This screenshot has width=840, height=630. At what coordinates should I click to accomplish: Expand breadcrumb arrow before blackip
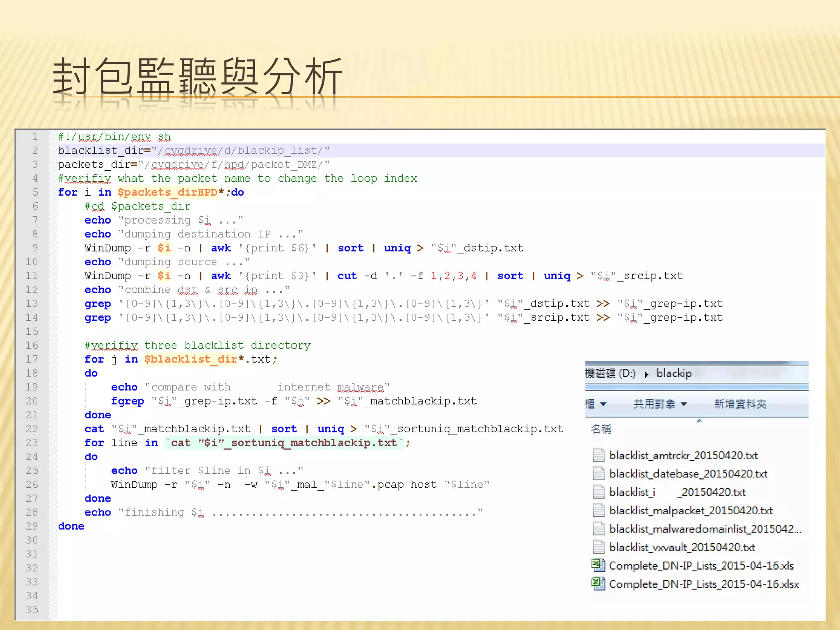pos(646,374)
